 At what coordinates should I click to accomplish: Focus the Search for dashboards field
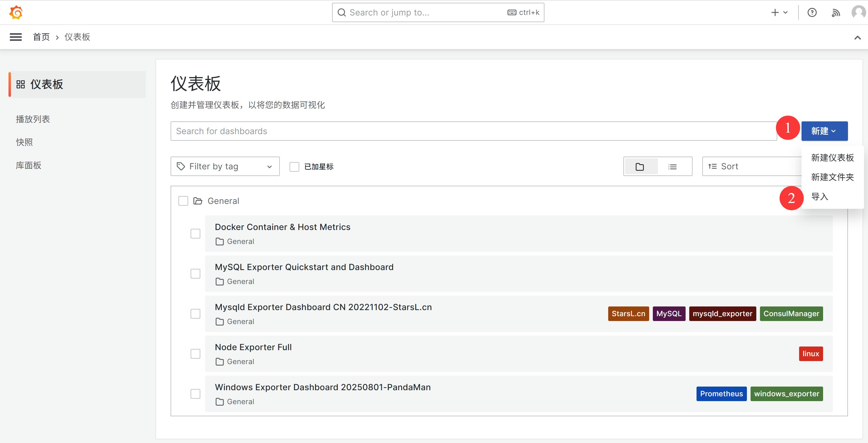(x=473, y=131)
